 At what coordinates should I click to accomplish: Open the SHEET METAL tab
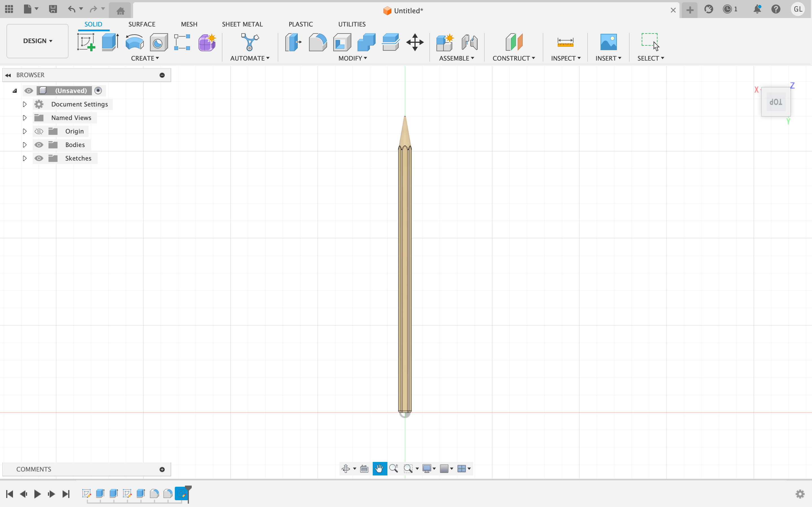[x=242, y=24]
